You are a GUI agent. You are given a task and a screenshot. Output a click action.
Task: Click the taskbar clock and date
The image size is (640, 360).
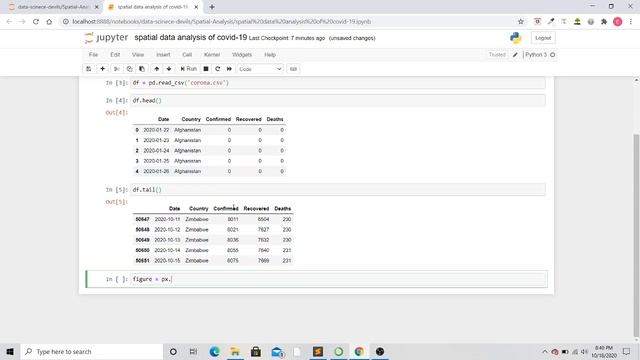point(604,351)
